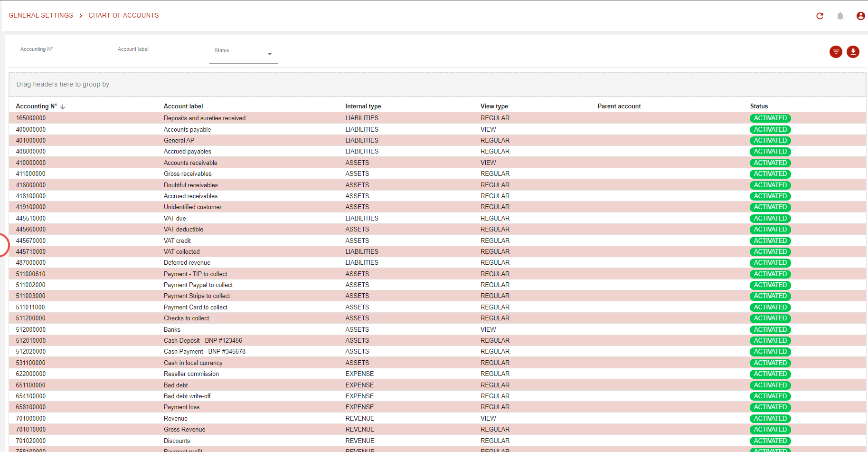Open the Banks account row
The width and height of the screenshot is (868, 452).
click(x=172, y=329)
